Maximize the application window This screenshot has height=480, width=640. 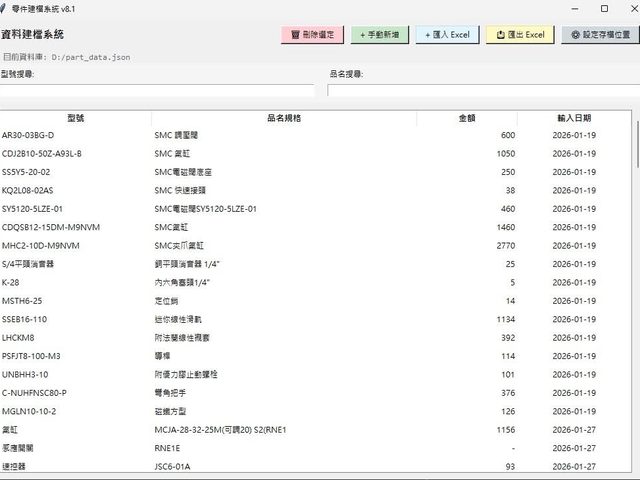[604, 9]
